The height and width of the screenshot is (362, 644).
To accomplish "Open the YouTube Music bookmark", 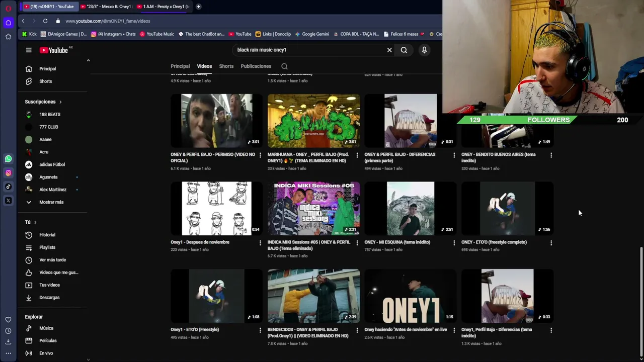I will coord(157,34).
